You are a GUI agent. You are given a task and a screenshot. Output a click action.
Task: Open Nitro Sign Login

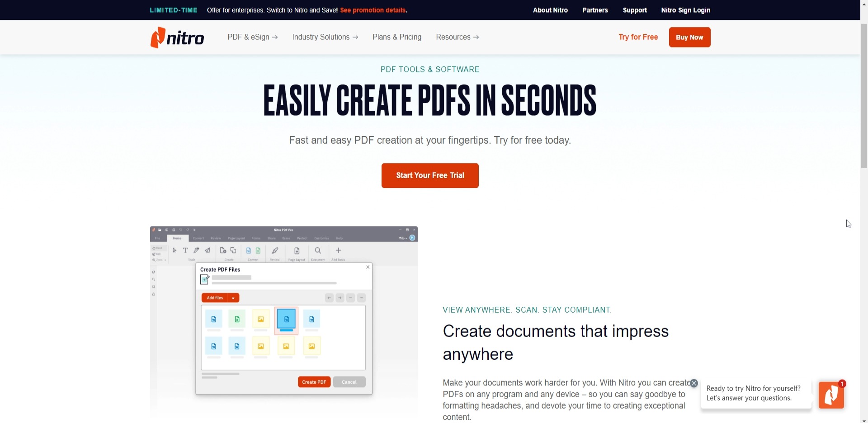coord(686,10)
